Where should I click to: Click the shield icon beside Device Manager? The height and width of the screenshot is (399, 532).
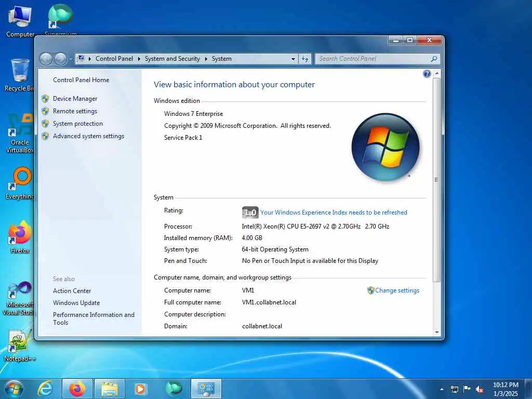point(45,99)
